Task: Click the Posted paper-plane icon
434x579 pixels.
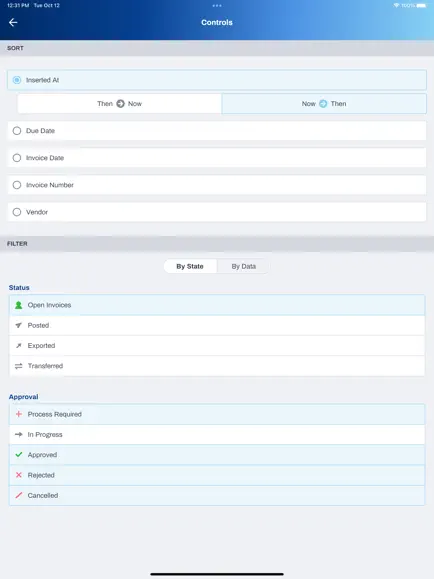Action: point(18,325)
